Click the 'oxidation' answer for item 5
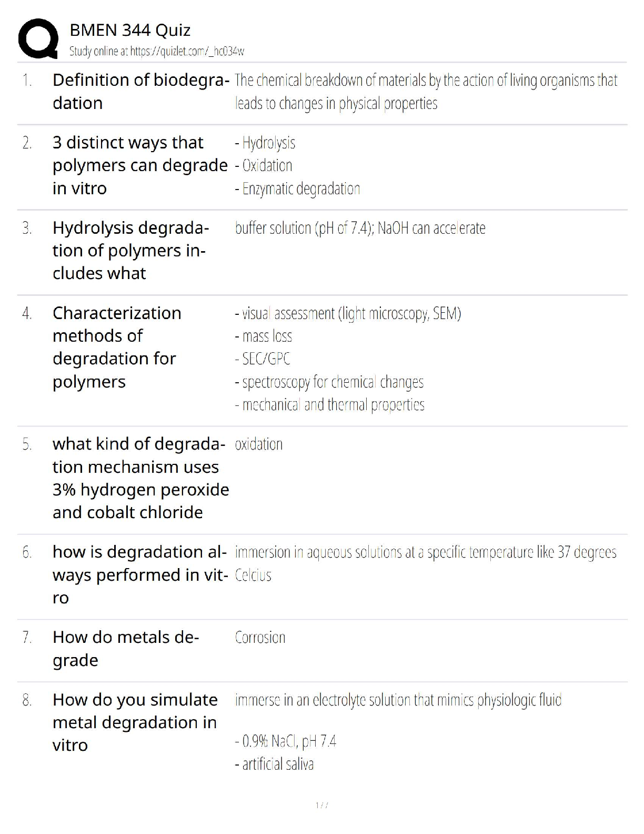Viewport: 644px width, 834px height. pos(259,444)
